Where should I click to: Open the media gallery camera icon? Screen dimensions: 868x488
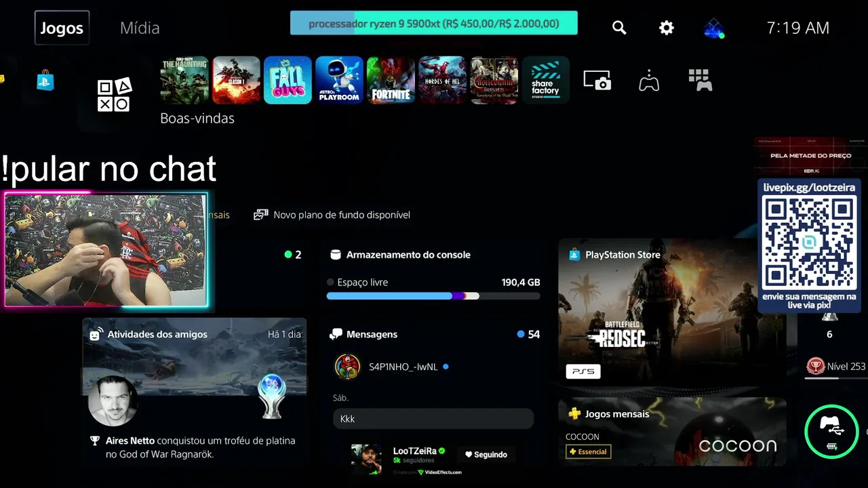(597, 80)
